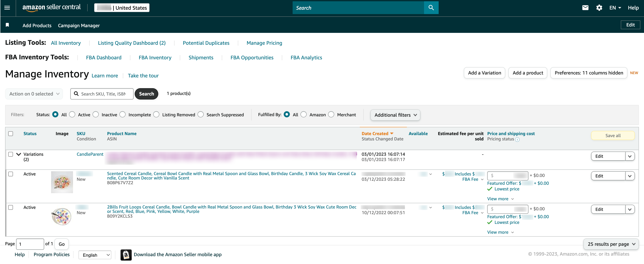Select the Merchant fulfilled by filter
Screen dimensions: 644x264
(x=331, y=114)
